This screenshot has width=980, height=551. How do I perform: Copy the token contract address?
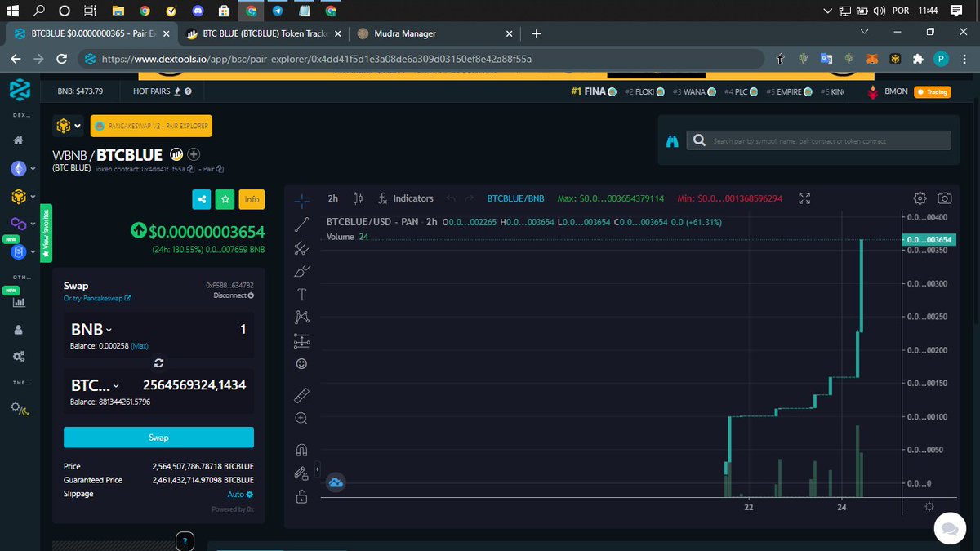190,169
